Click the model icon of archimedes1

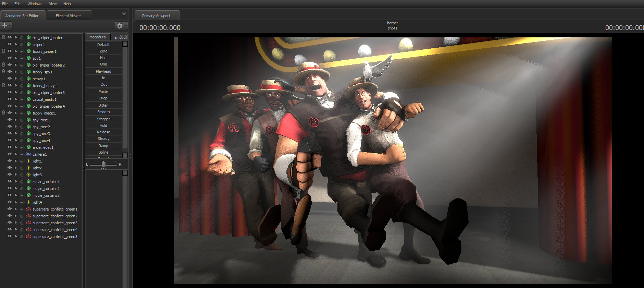pyautogui.click(x=29, y=147)
